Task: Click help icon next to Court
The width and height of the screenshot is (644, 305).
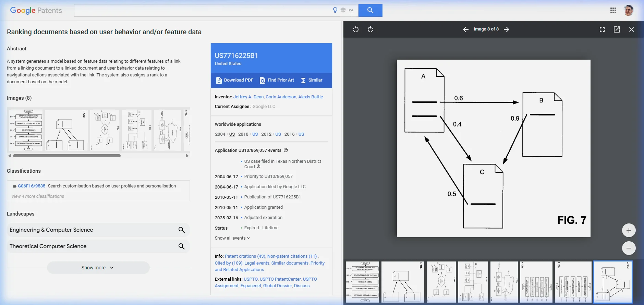Action: (x=258, y=167)
